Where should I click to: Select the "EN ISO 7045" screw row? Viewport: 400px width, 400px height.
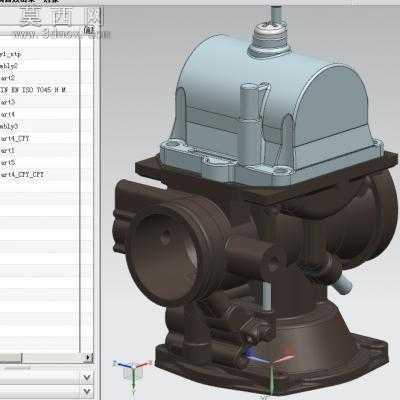click(x=39, y=90)
